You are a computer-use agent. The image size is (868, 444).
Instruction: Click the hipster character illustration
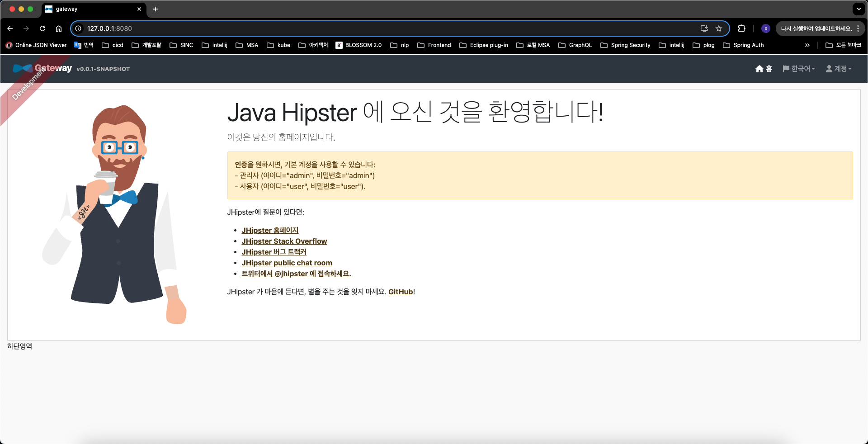point(114,215)
